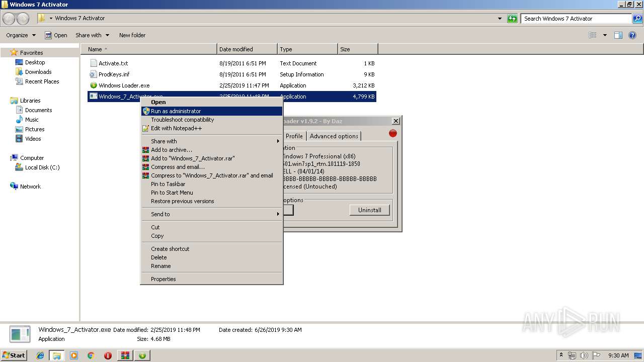Screen dimensions: 644x362
Task: Click the system clock showing 9:30 AM
Action: (618, 355)
